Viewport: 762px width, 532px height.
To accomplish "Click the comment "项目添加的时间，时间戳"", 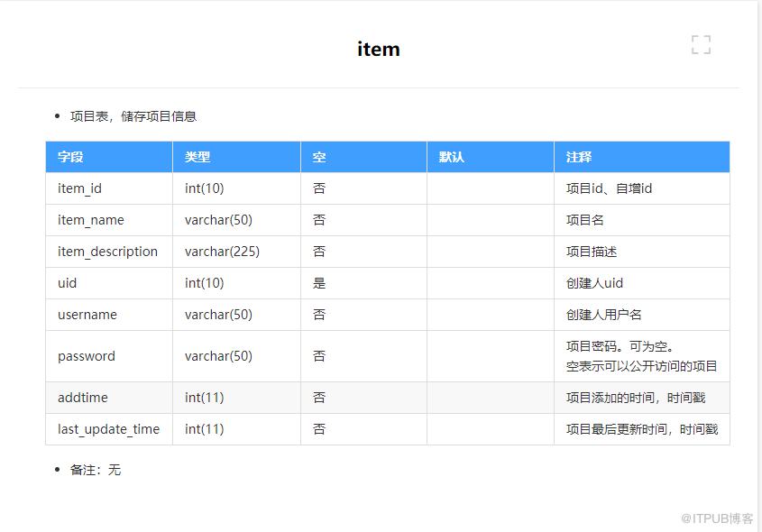I will point(636,398).
